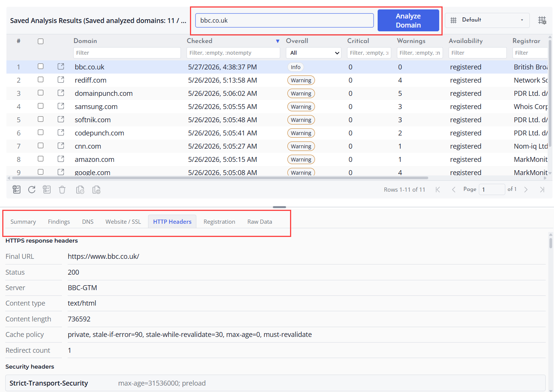554x392 pixels.
Task: Switch to the Registration tab
Action: click(x=219, y=221)
